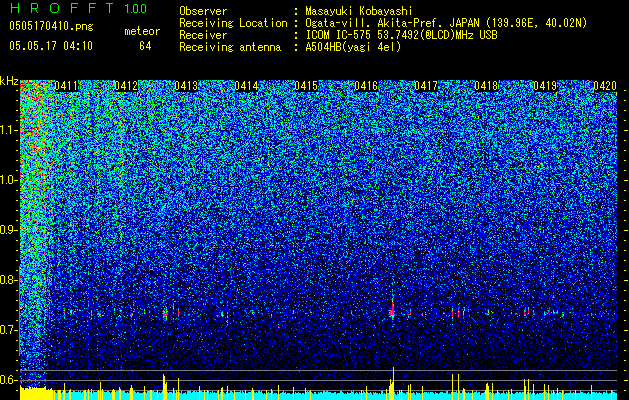
Task: Click the 1.1 frequency axis label
Action: point(8,130)
